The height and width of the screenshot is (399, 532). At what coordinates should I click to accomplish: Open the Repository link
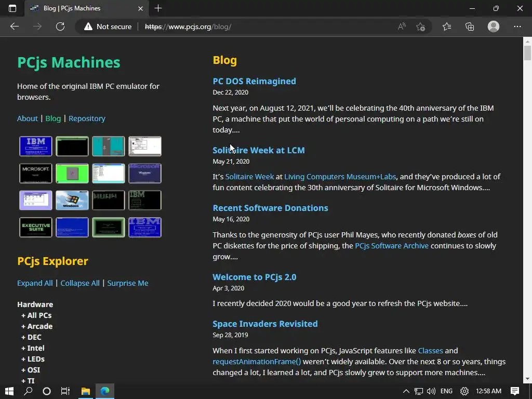(x=87, y=118)
